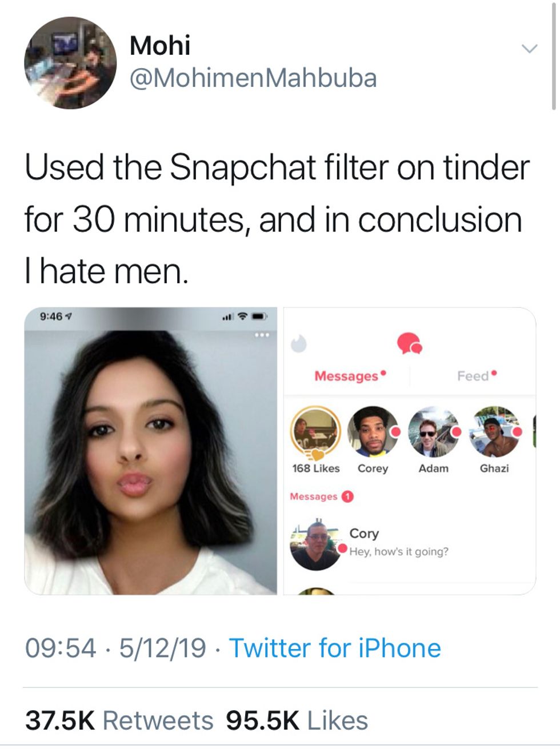Open Ghazi's match avatar
This screenshot has width=560, height=749.
pyautogui.click(x=494, y=432)
